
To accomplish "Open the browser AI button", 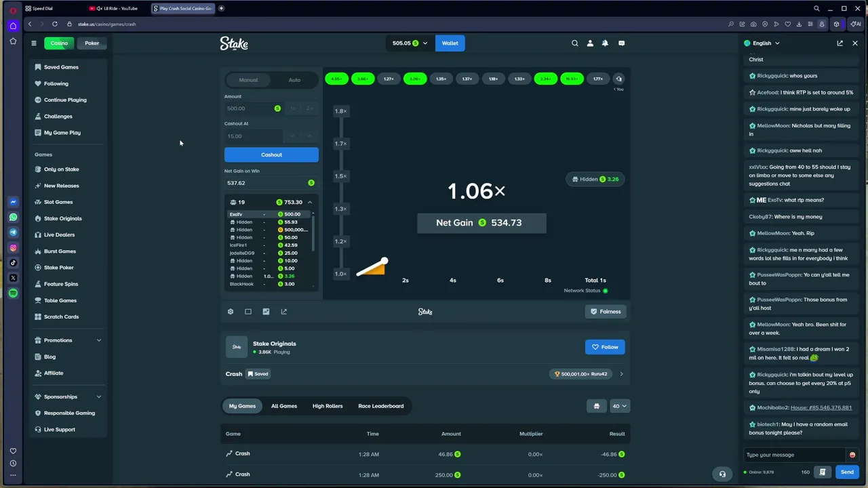I will [x=856, y=24].
